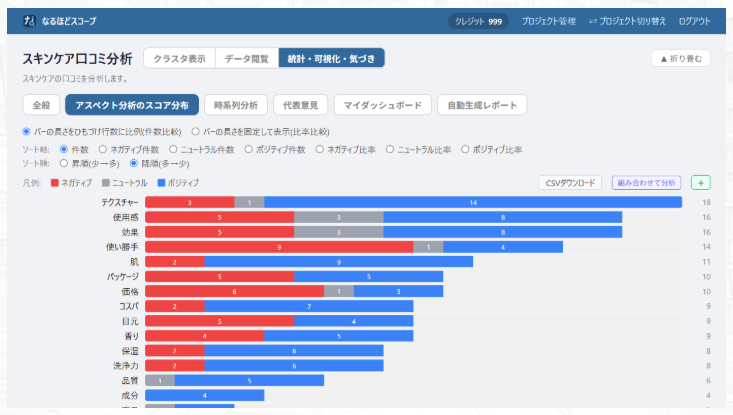The height and width of the screenshot is (415, 733).
Task: Open the 統計・可視化・気づき tab
Action: point(331,58)
